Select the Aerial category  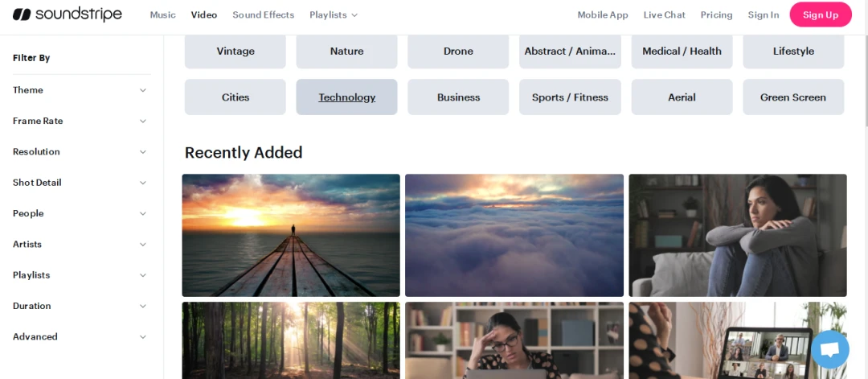(x=682, y=97)
